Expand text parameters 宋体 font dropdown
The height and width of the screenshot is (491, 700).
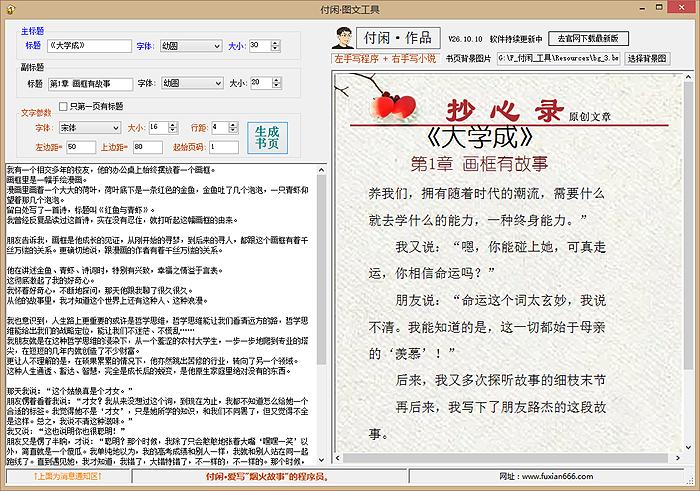coord(90,128)
